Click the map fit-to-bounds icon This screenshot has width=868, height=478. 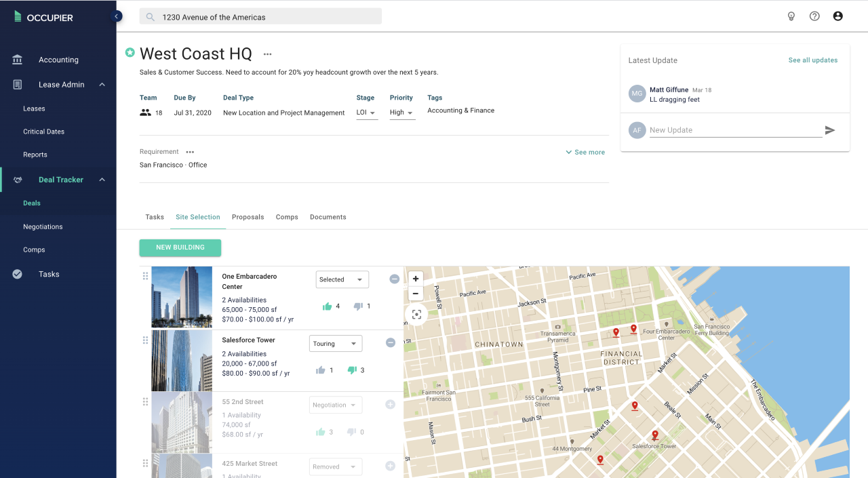tap(416, 315)
